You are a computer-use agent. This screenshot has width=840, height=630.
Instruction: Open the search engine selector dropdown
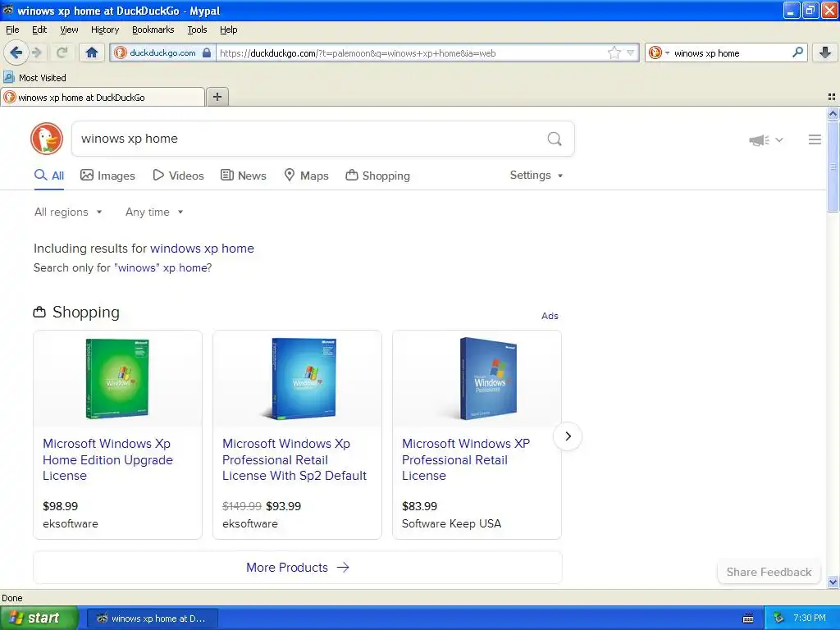[x=659, y=52]
